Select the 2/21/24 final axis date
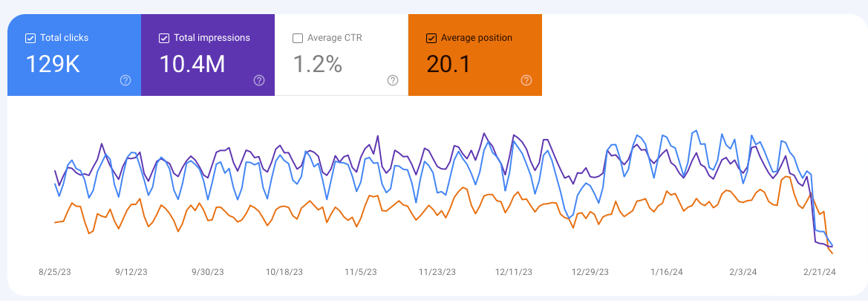The width and height of the screenshot is (868, 301). pos(818,272)
